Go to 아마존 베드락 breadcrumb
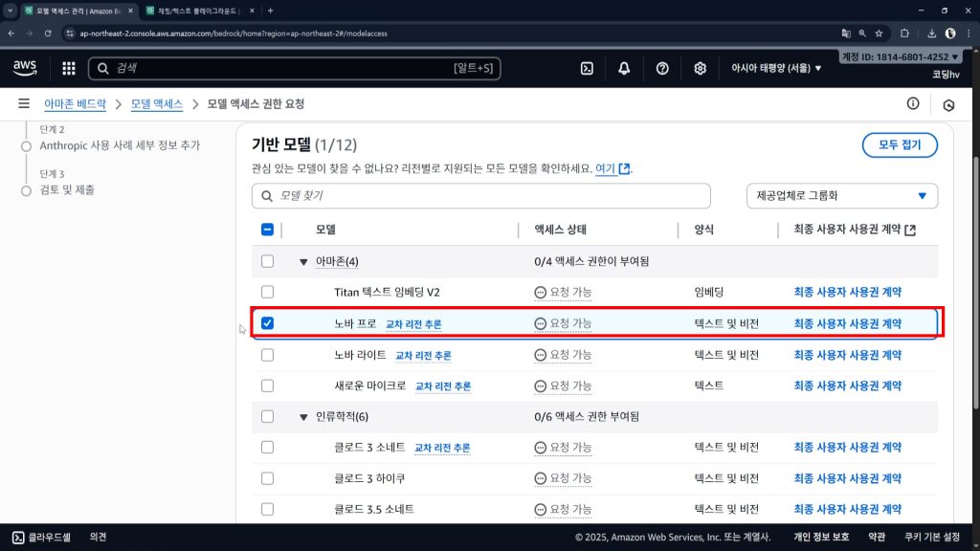Viewport: 980px width, 551px height. click(75, 103)
